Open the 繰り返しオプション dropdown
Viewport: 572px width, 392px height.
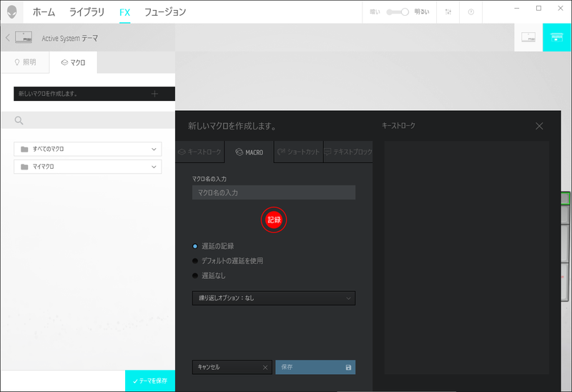pyautogui.click(x=274, y=298)
